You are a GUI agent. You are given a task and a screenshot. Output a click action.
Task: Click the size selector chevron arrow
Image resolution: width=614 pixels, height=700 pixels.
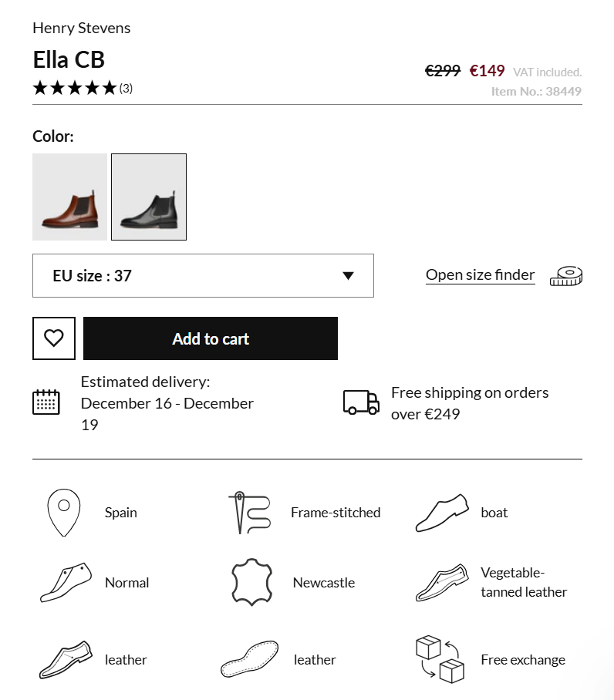coord(349,275)
